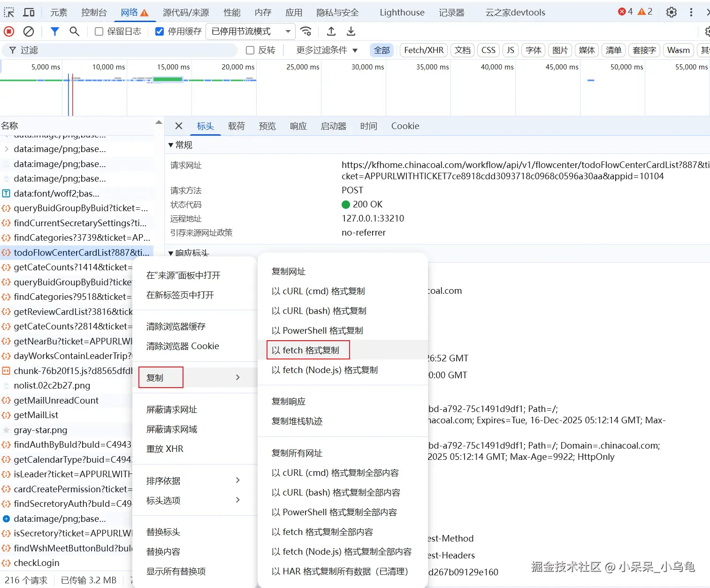The image size is (710, 588).
Task: Filter by 文档 requests
Action: tap(463, 50)
